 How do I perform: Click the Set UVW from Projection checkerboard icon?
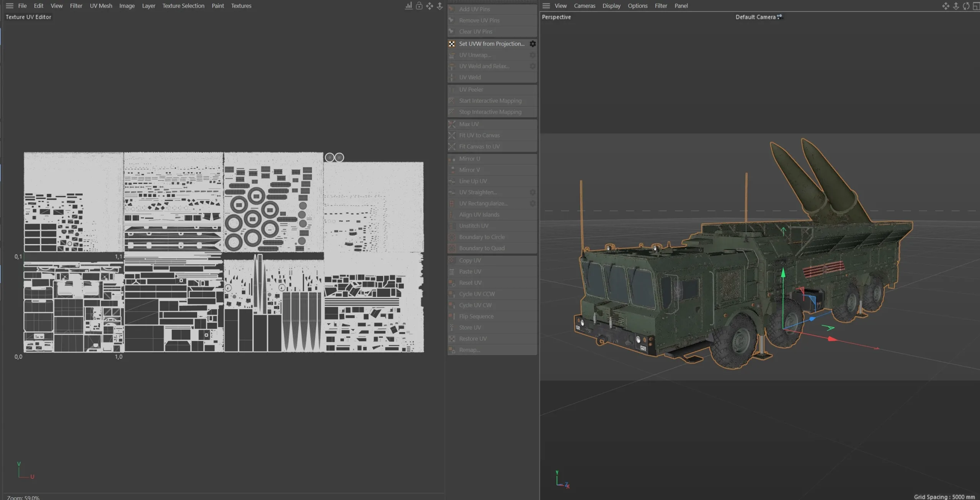tap(452, 44)
